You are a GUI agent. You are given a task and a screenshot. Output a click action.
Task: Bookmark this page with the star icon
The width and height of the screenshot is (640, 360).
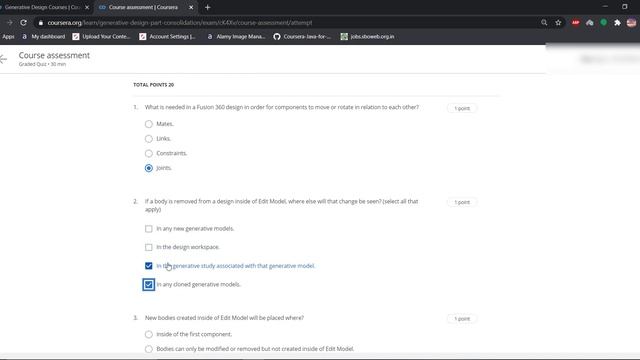pos(558,23)
